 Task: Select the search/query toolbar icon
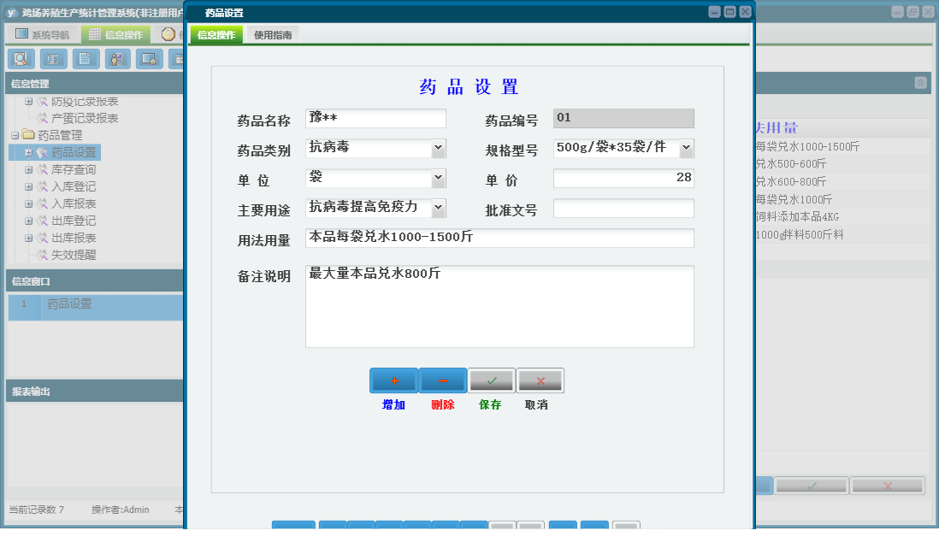(x=21, y=59)
